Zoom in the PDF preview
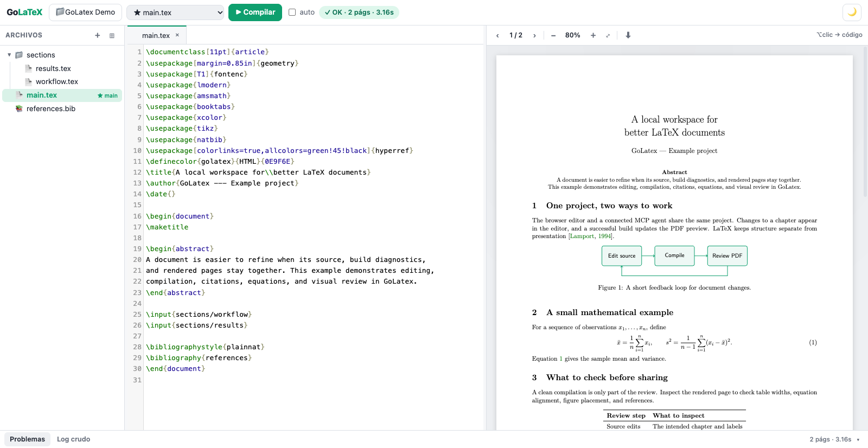 tap(593, 35)
